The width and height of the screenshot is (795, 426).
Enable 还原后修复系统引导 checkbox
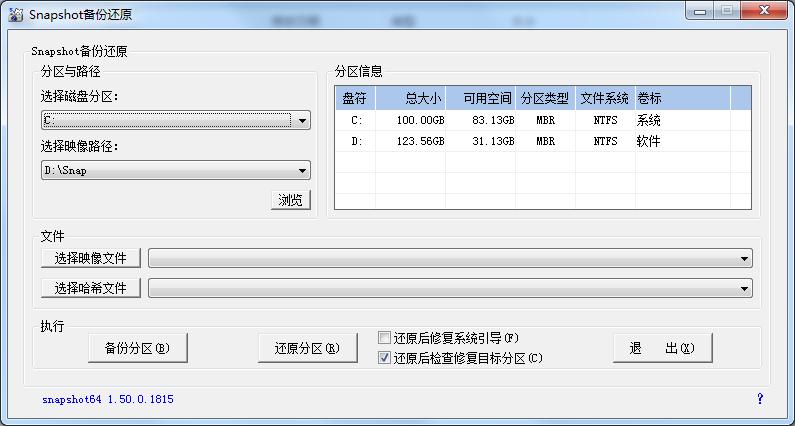pos(385,338)
